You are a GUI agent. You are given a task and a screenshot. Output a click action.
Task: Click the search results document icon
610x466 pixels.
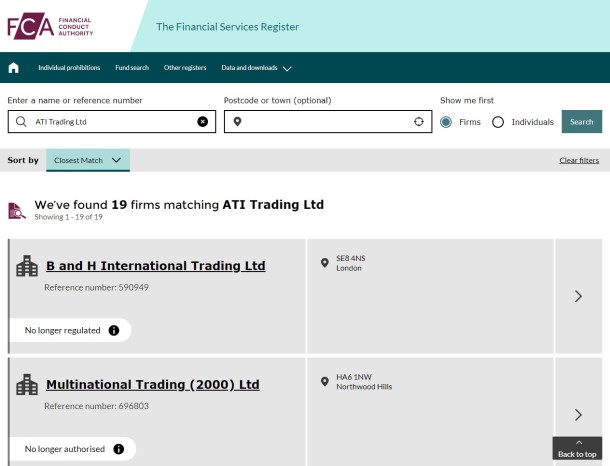pyautogui.click(x=17, y=211)
